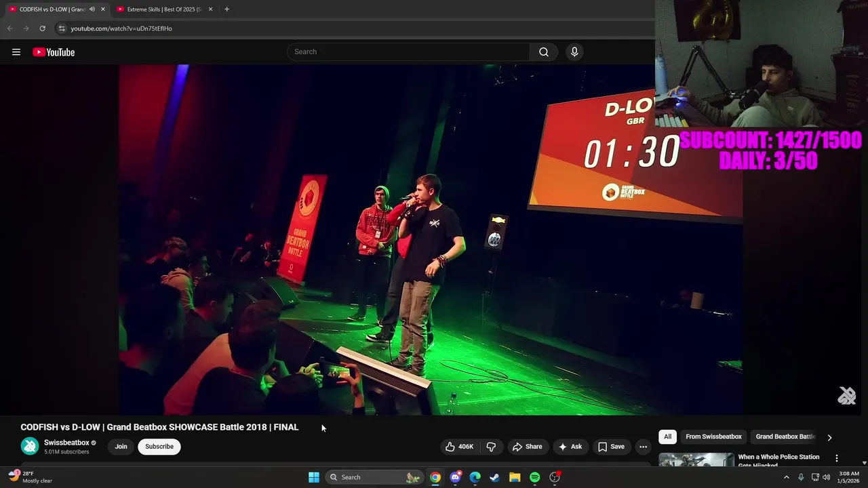
Task: Subscribe to Swissbeatbox
Action: tap(159, 447)
